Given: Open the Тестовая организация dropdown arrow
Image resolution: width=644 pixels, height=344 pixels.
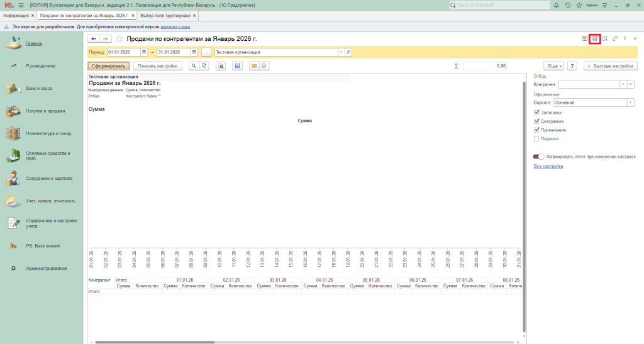Looking at the screenshot, I should click(341, 52).
